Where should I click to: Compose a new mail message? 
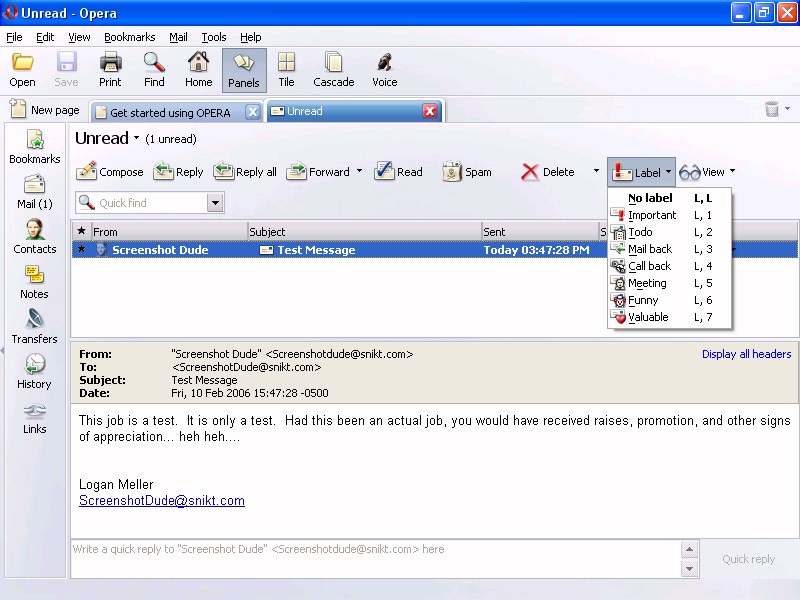(x=110, y=172)
